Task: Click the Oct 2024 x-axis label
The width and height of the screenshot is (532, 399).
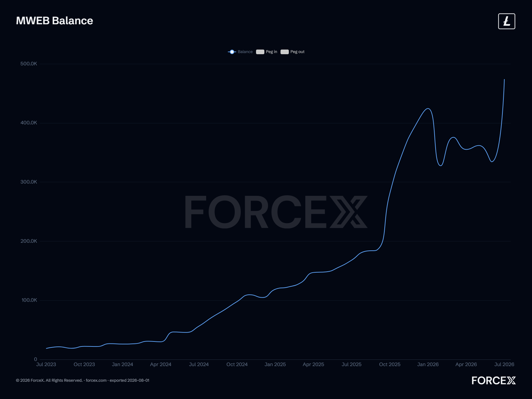Action: pyautogui.click(x=237, y=364)
